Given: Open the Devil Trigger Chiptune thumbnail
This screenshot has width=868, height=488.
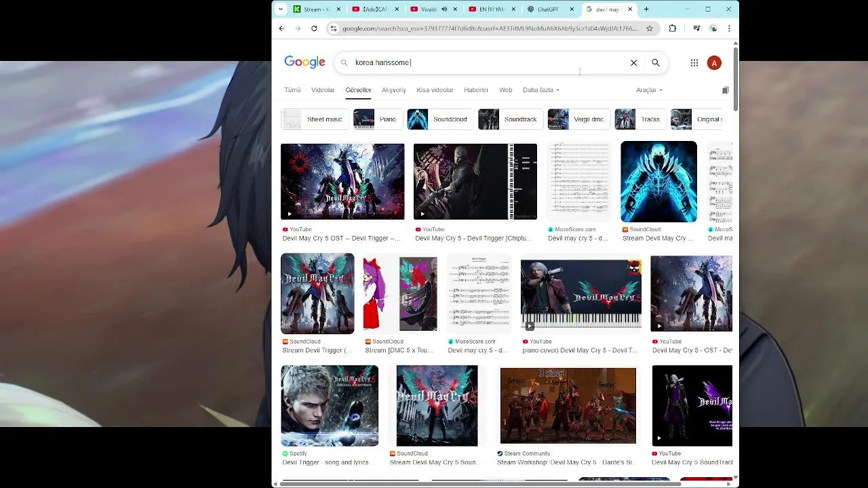Looking at the screenshot, I should point(475,182).
